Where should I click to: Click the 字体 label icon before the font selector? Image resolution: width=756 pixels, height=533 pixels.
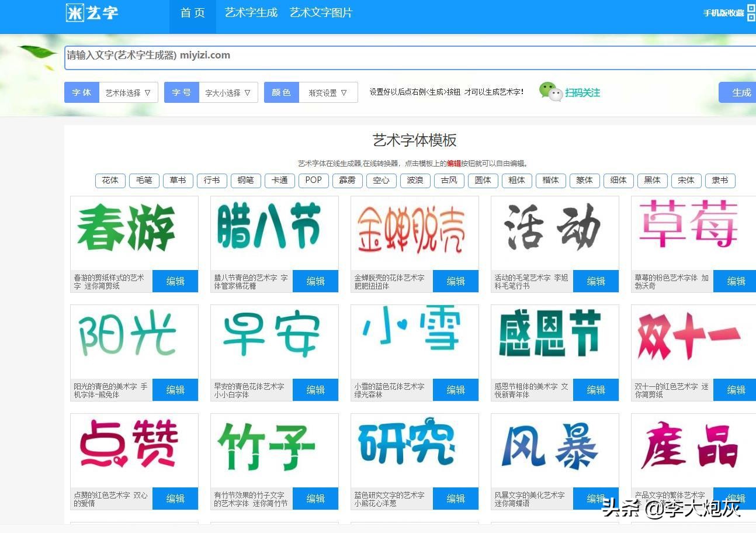point(81,92)
